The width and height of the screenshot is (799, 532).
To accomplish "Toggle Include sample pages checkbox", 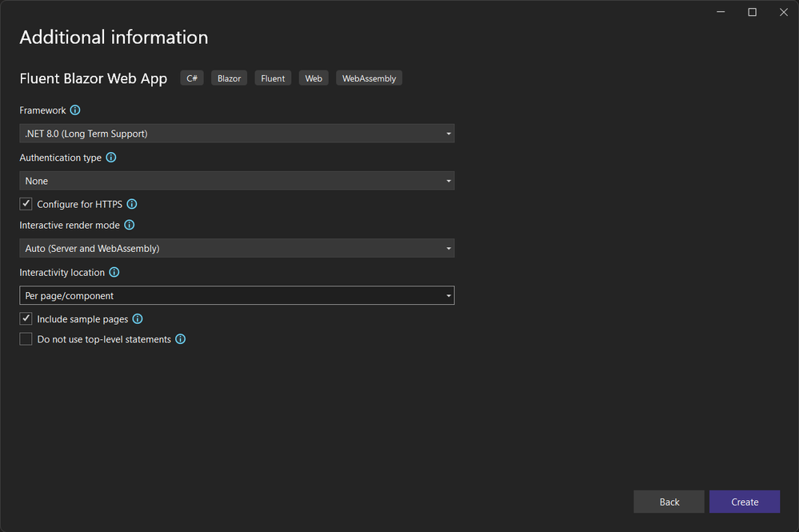I will click(26, 319).
